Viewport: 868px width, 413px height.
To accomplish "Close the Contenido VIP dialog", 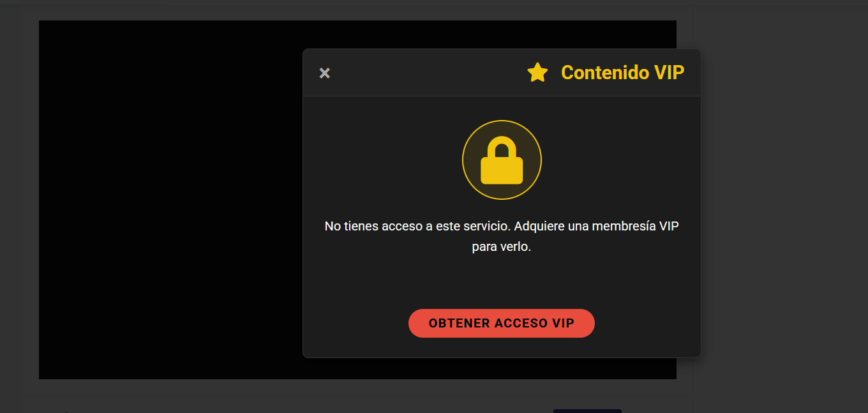I will coord(324,73).
